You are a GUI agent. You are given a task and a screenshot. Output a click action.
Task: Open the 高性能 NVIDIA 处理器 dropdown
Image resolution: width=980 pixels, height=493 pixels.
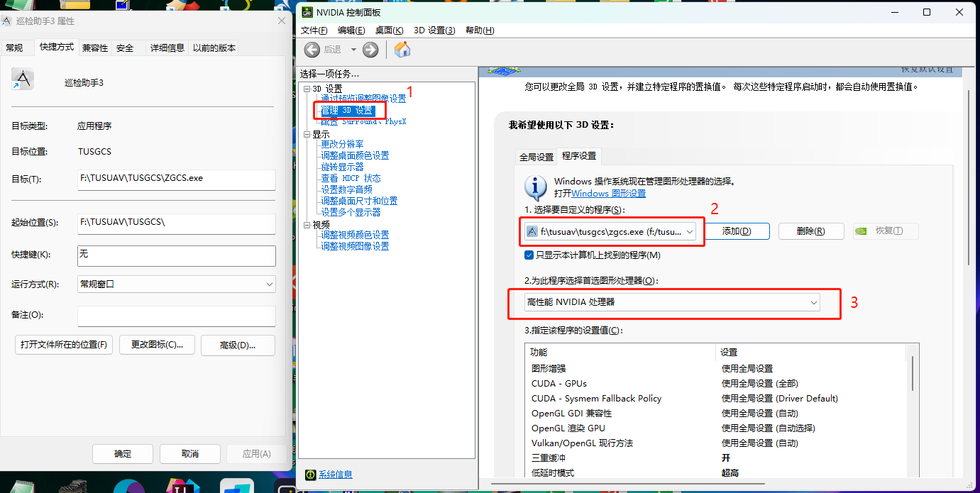click(x=672, y=302)
